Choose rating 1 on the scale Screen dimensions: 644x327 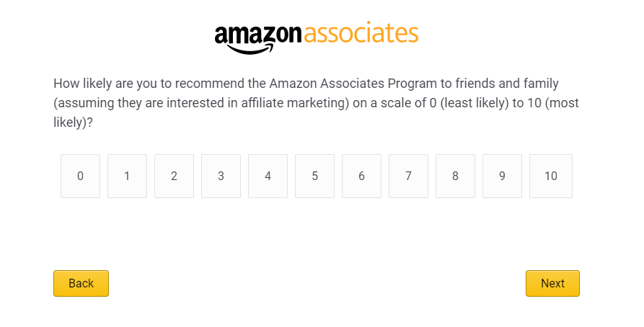point(127,176)
